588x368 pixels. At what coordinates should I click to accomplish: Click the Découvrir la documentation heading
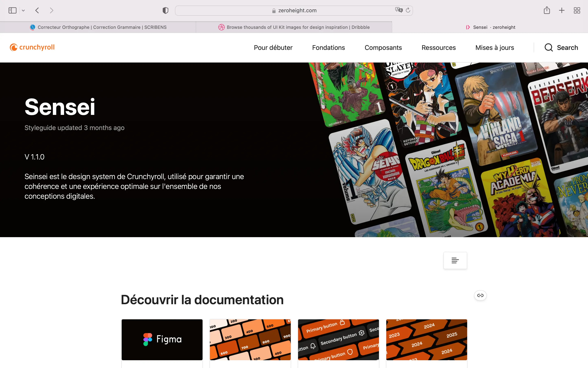pyautogui.click(x=202, y=300)
